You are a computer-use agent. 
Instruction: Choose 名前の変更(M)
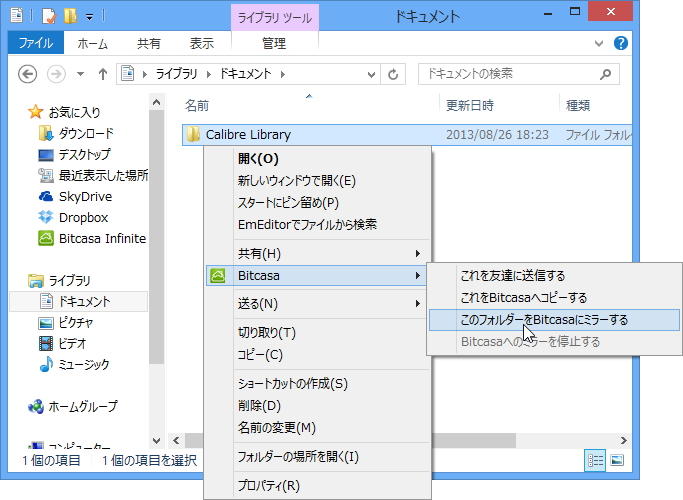click(318, 428)
